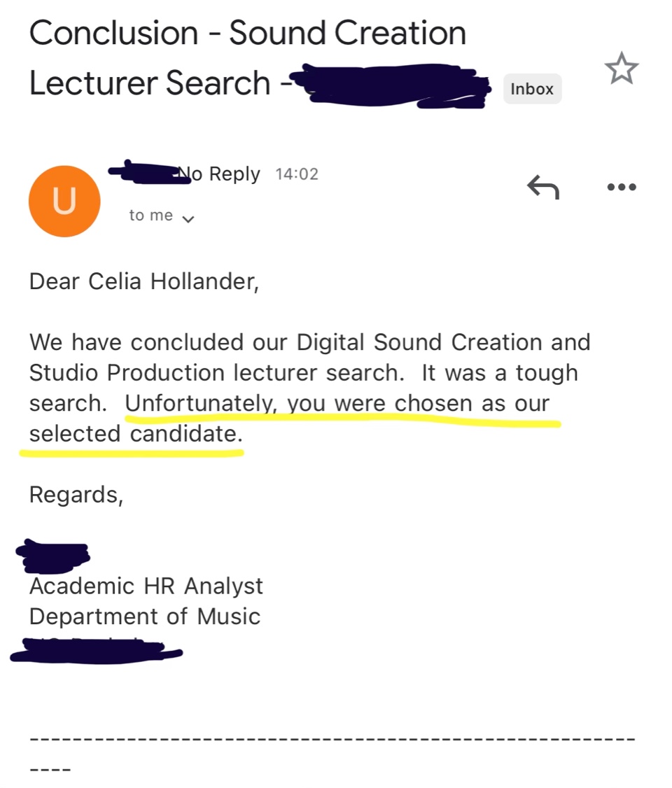This screenshot has width=672, height=788.
Task: Expand recipient details chevron next to 'to me'
Action: pos(188,218)
